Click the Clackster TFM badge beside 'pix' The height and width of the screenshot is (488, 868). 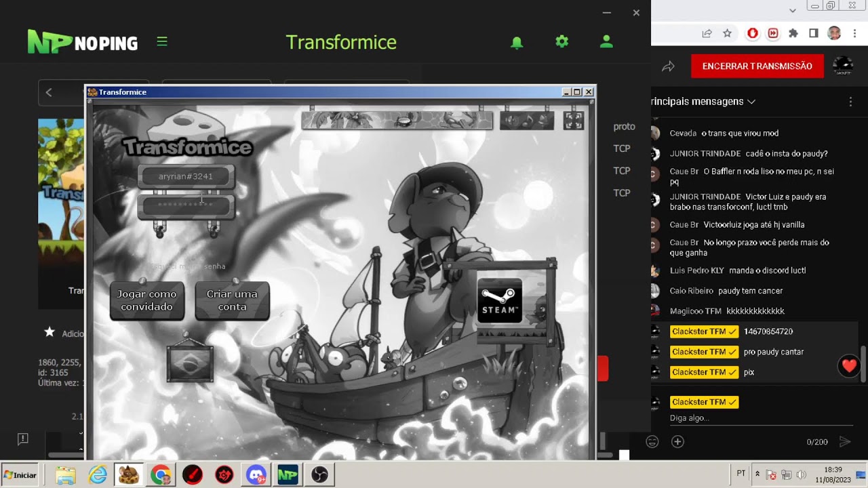[x=704, y=372]
